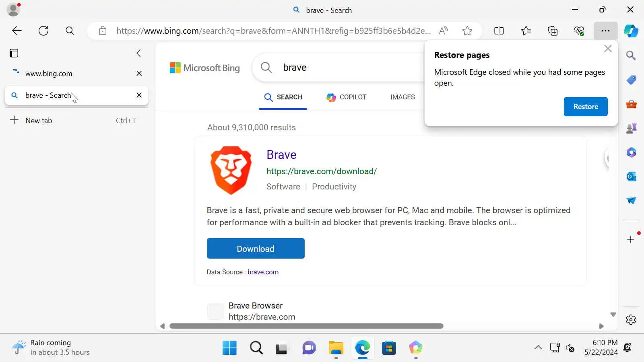Collapse the vertical tabs pane

tap(138, 53)
